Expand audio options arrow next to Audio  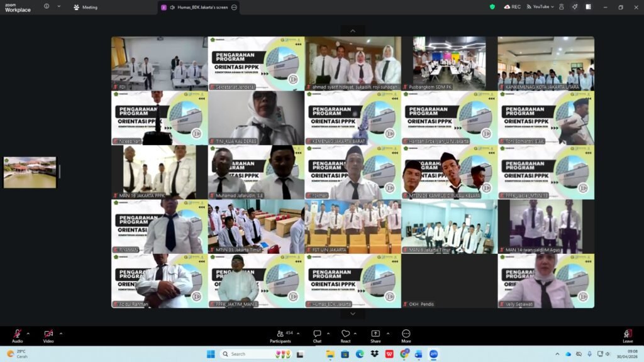[x=30, y=333]
